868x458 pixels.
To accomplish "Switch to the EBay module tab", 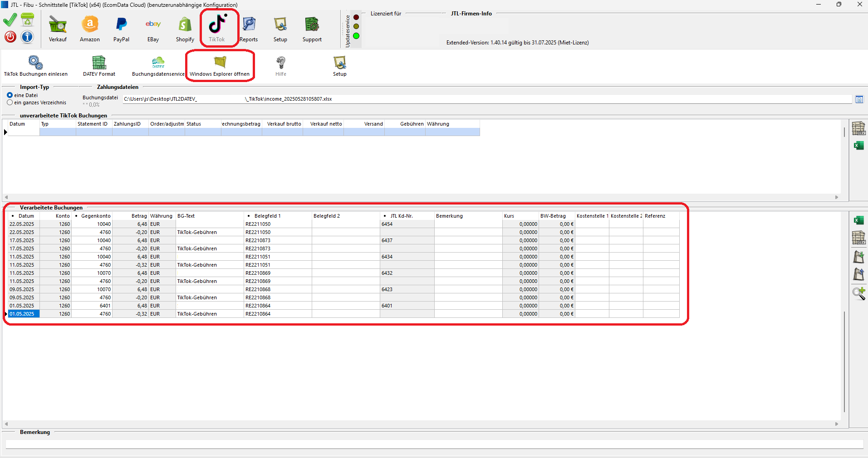I will click(153, 29).
